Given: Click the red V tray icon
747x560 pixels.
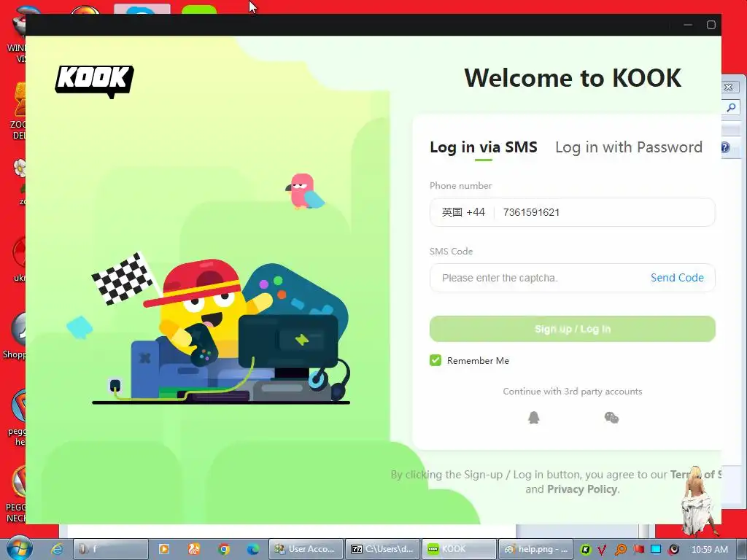Looking at the screenshot, I should pyautogui.click(x=602, y=550).
